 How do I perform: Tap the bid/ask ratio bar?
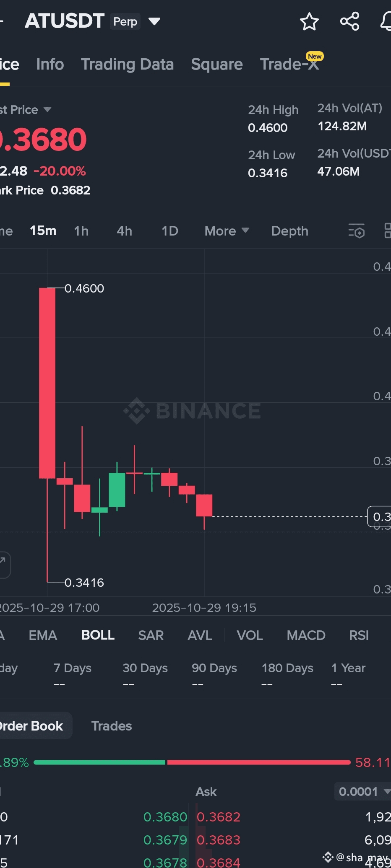[192, 762]
